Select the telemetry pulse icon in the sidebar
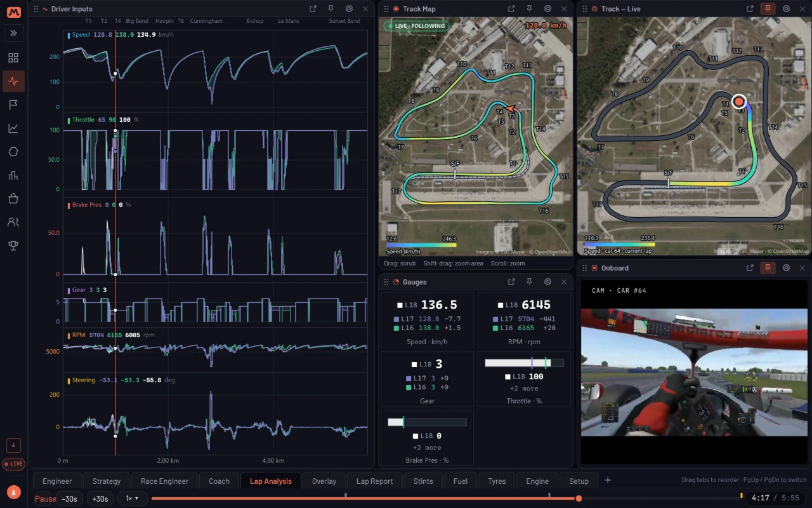The width and height of the screenshot is (812, 508). (x=13, y=81)
